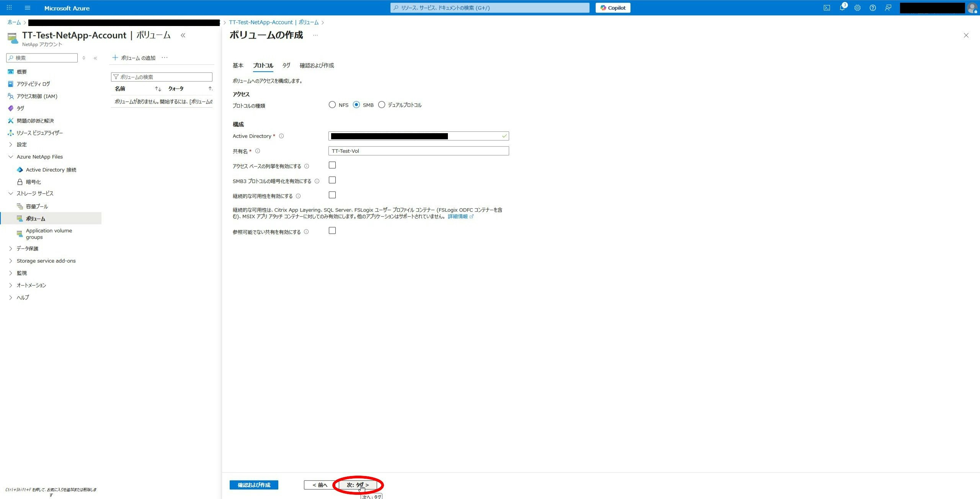Open the 詳細情報 link
The width and height of the screenshot is (980, 499).
point(458,217)
